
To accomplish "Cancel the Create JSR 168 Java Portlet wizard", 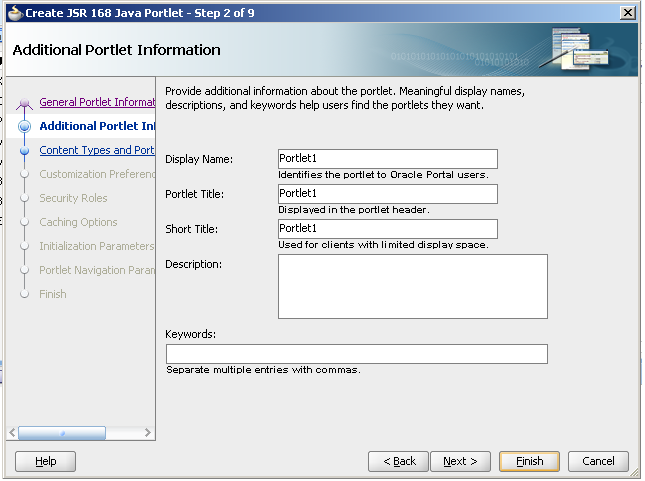I will click(598, 461).
